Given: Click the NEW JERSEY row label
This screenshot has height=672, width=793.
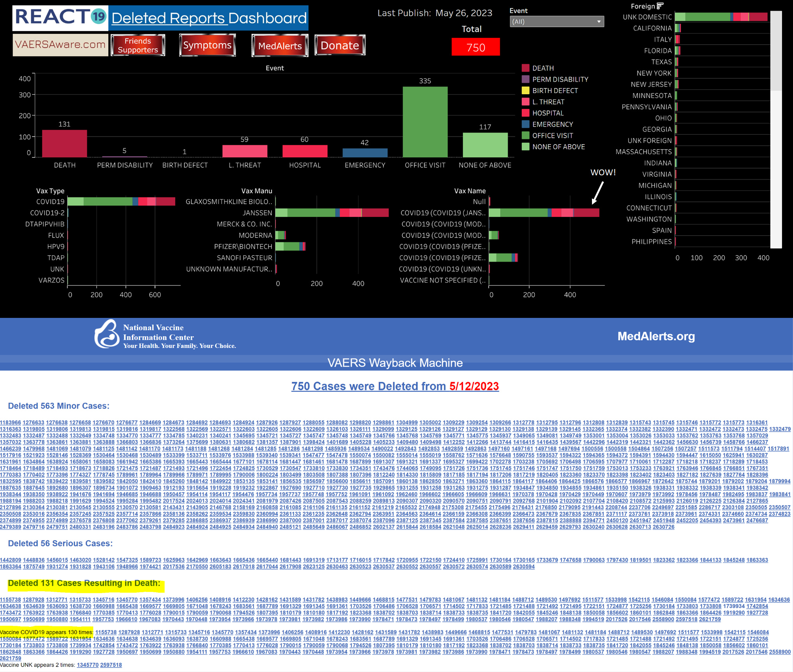Looking at the screenshot, I should pos(651,85).
